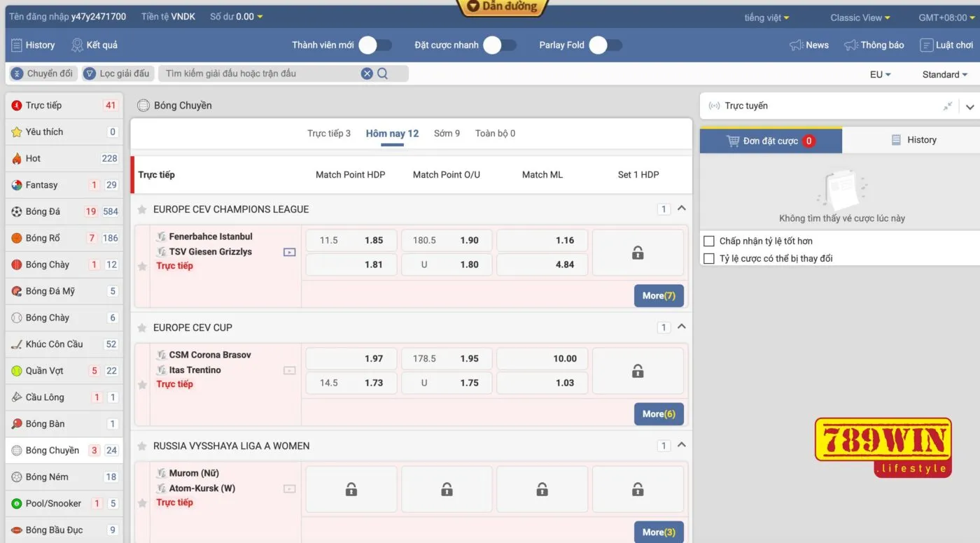Click More(7) for Fenerbahce match
The width and height of the screenshot is (980, 543).
[659, 295]
